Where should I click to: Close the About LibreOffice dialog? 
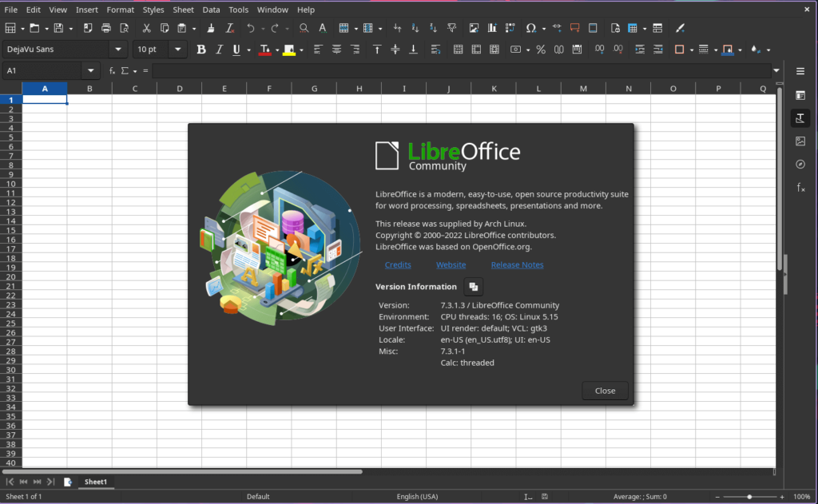click(606, 391)
